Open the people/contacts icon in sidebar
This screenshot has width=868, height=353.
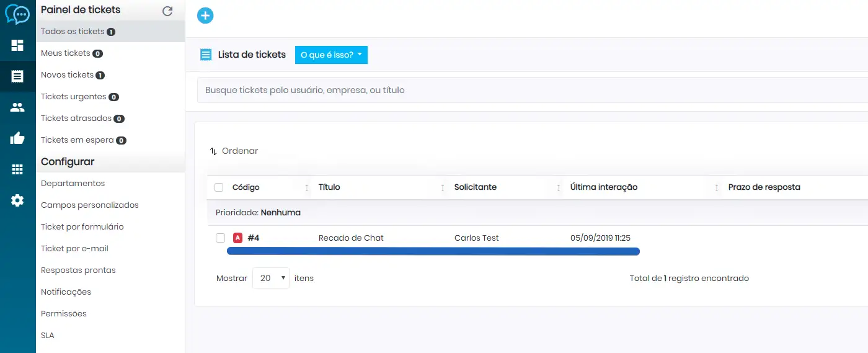17,107
